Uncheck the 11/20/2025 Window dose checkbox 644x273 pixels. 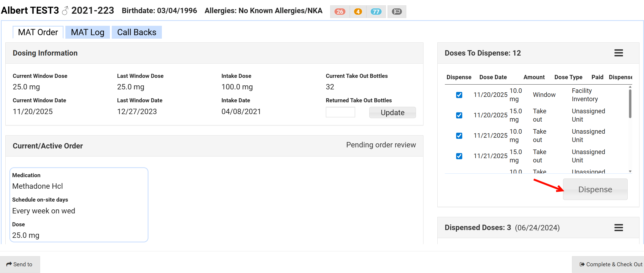459,95
